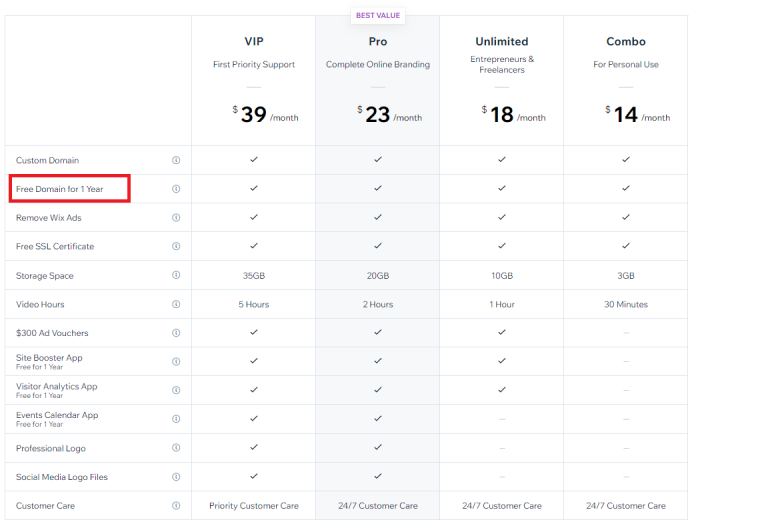Click the Video Hours info icon

(176, 304)
